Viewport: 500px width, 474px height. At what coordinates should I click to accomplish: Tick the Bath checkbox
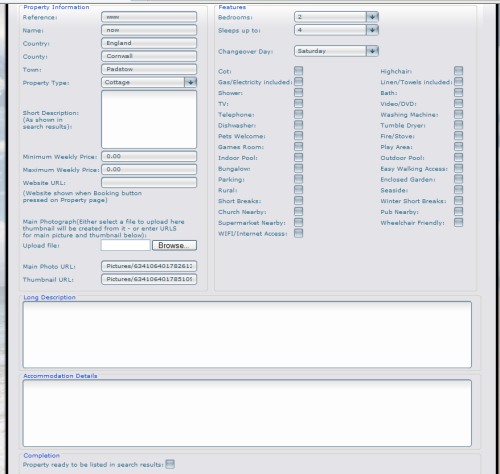(459, 92)
